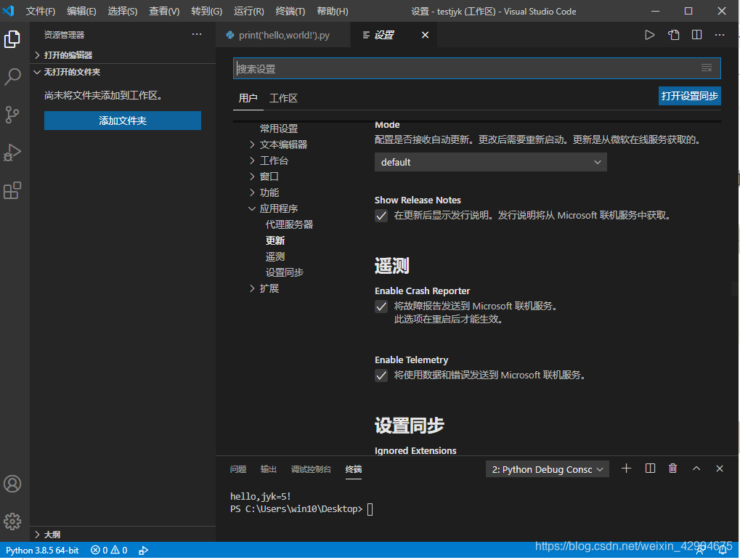The height and width of the screenshot is (560, 740).
Task: Open the Explorer view in activity bar
Action: click(12, 38)
